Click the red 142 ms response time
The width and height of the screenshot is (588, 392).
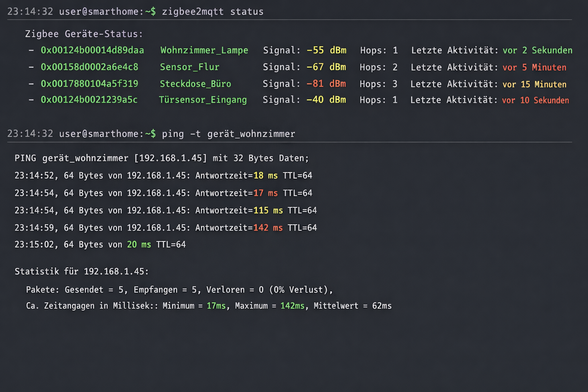point(268,228)
